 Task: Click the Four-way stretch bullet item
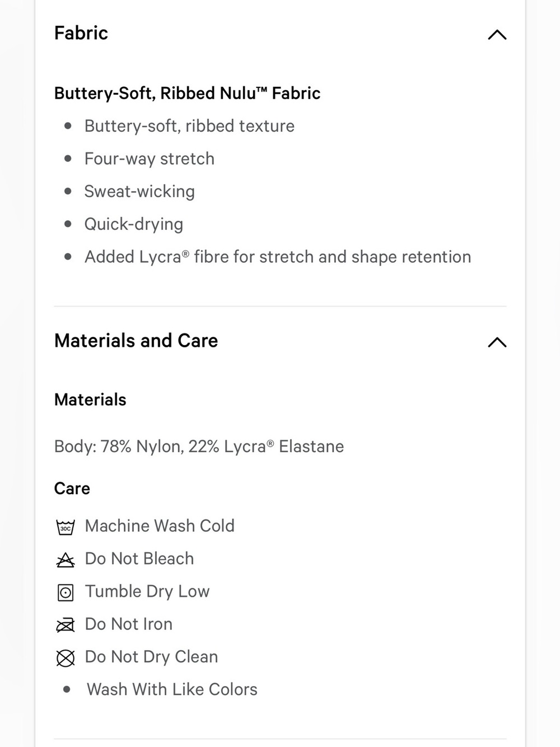coord(150,159)
